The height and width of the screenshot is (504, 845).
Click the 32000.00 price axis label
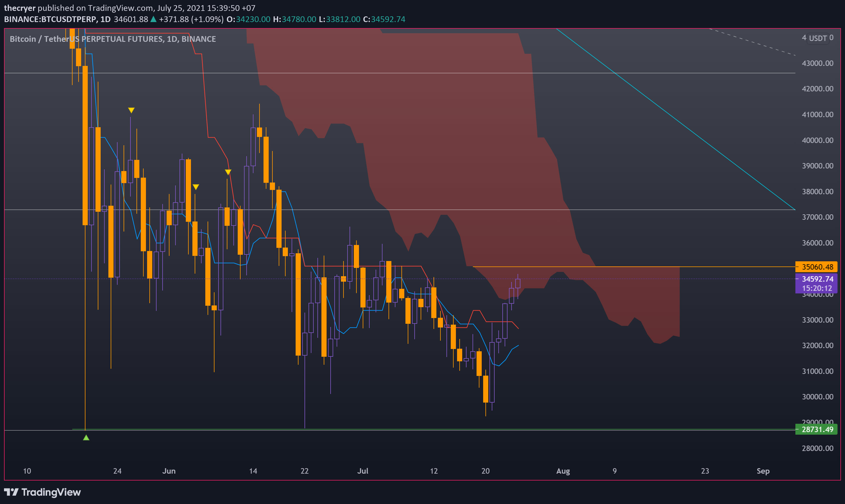(817, 345)
